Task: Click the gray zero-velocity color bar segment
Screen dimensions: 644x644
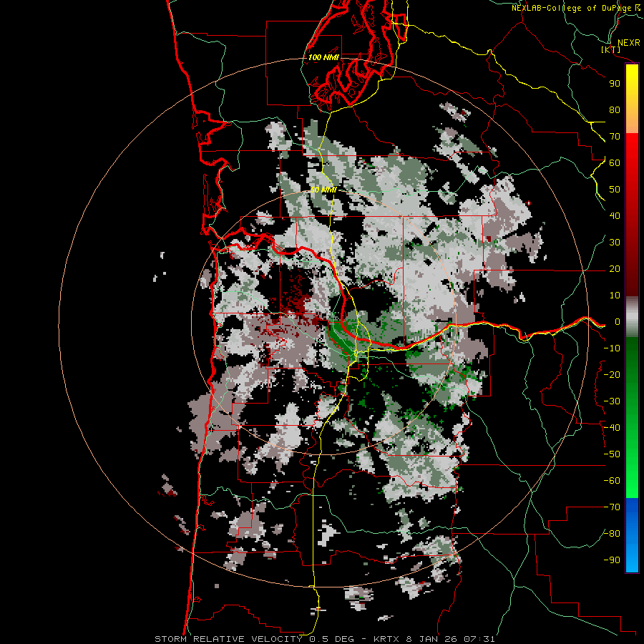Action: point(632,317)
